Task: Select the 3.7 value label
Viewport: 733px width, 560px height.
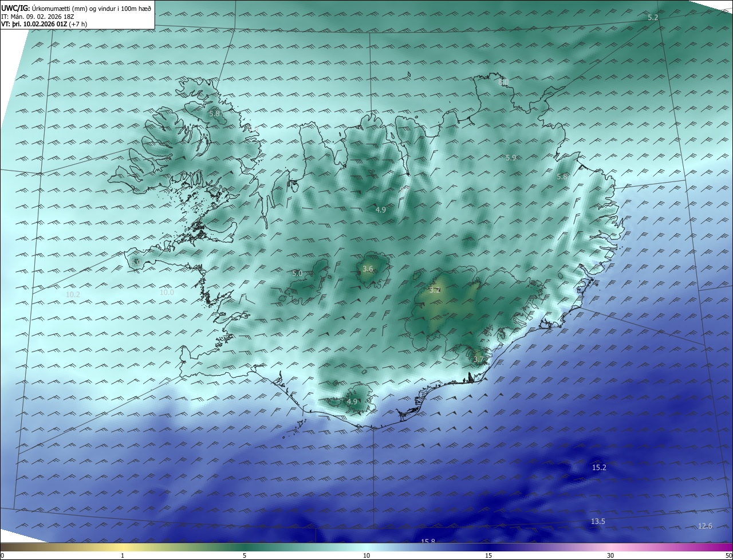Action: click(x=479, y=360)
